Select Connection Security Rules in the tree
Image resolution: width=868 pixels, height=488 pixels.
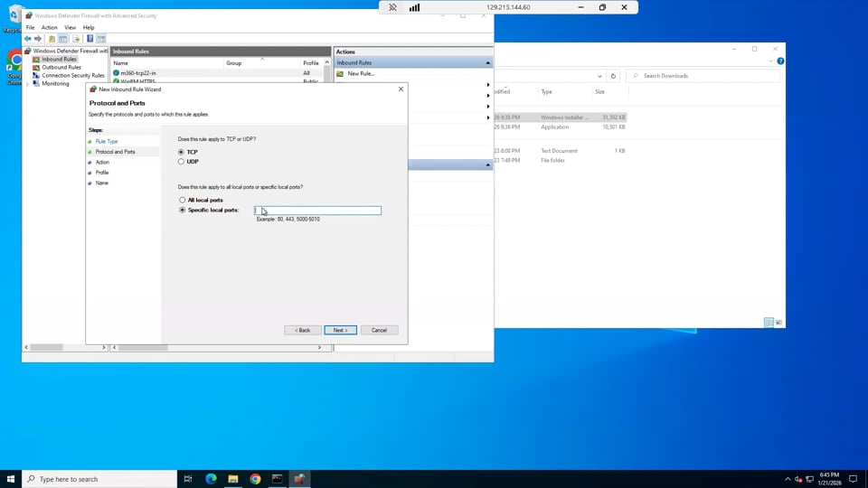pyautogui.click(x=72, y=75)
